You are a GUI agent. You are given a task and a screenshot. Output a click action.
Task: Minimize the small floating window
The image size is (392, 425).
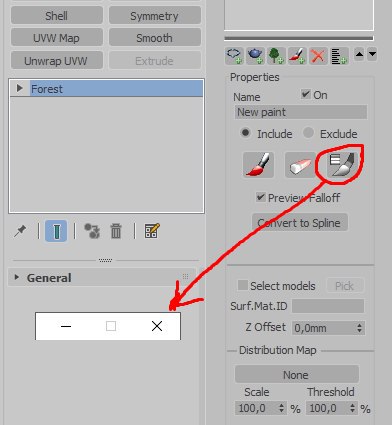click(x=66, y=326)
